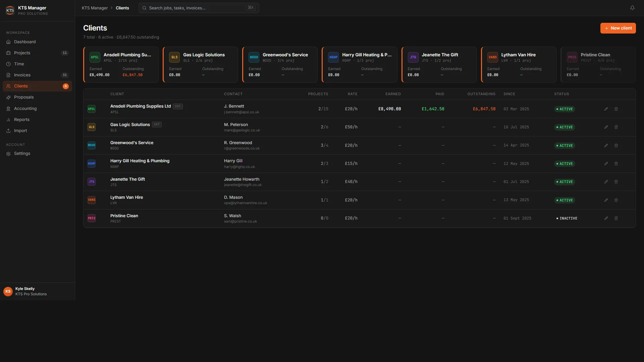Image resolution: width=644 pixels, height=362 pixels.
Task: Click the £1,642.50 paid amount
Action: pos(433,109)
